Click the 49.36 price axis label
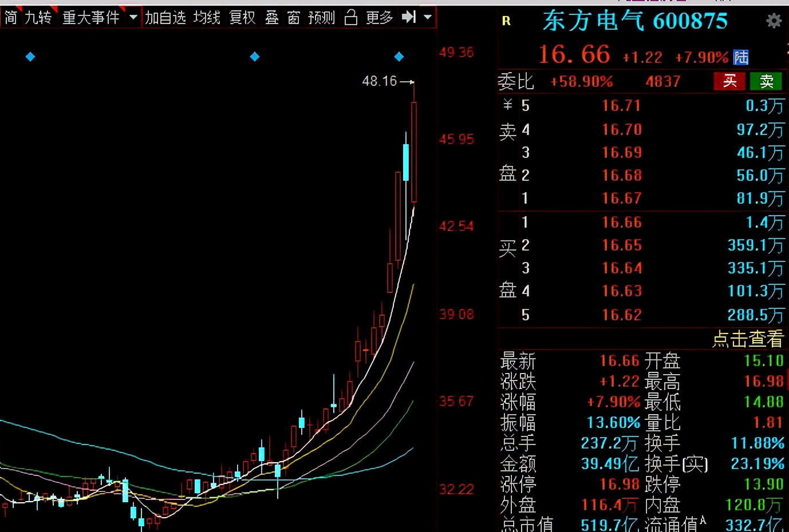This screenshot has height=532, width=789. 456,53
